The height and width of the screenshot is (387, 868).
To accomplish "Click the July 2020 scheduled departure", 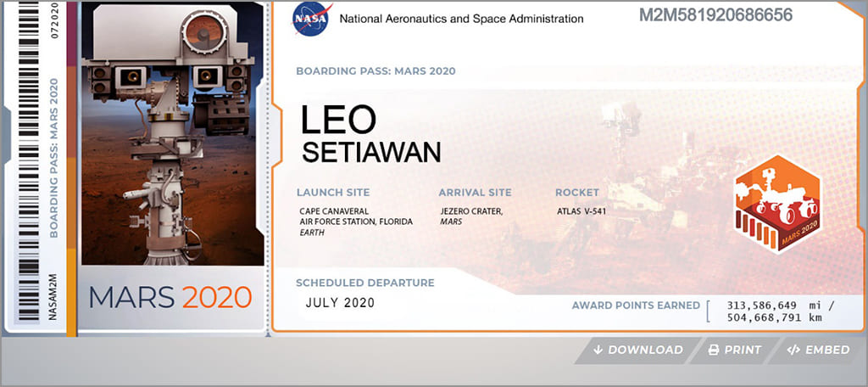I will pyautogui.click(x=340, y=302).
